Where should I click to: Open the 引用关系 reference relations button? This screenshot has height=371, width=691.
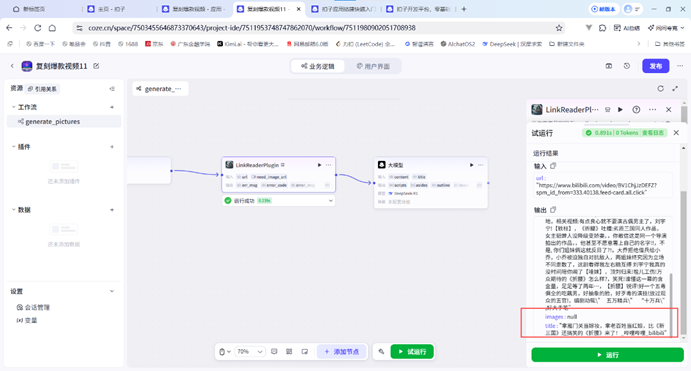point(42,89)
